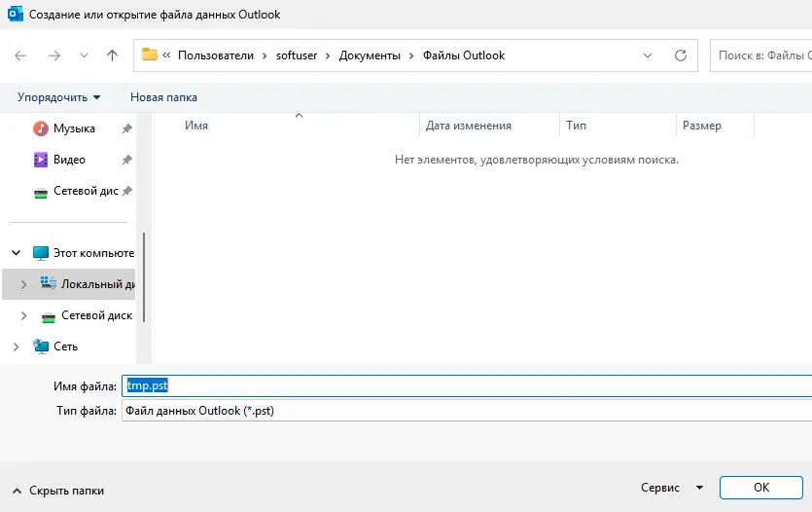Pin icon next to Сетевой дис
This screenshot has height=512, width=812.
(x=126, y=191)
